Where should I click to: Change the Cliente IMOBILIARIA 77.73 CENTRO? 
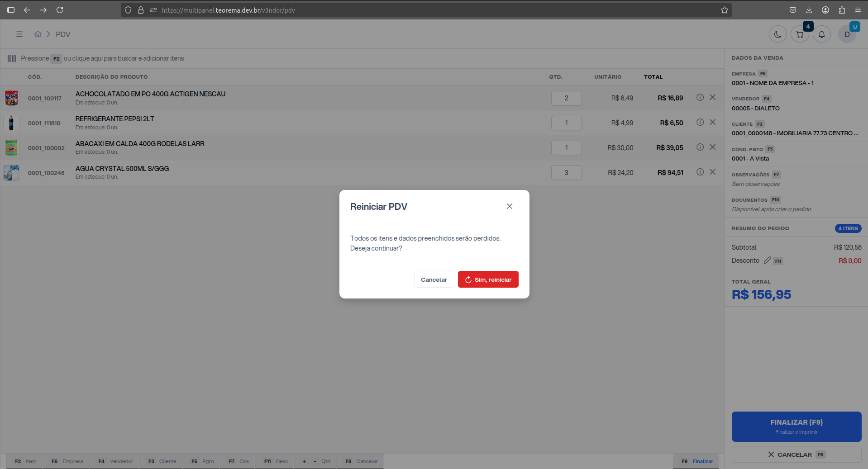click(x=796, y=129)
